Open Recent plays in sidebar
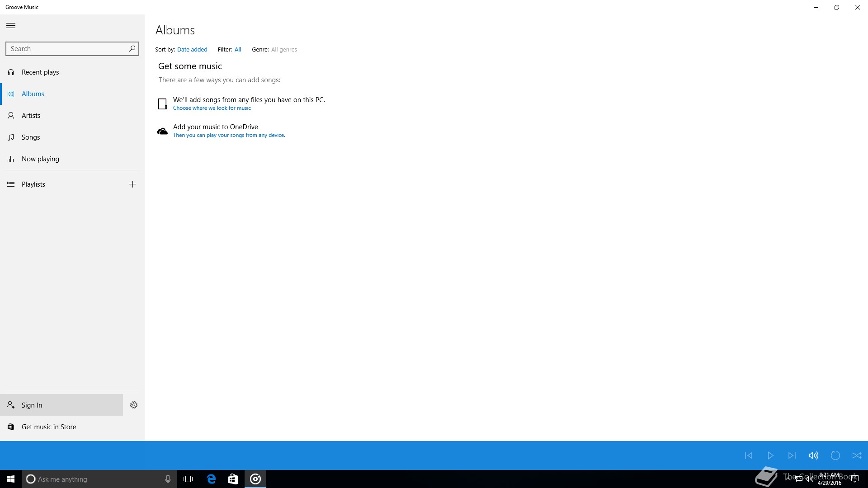This screenshot has height=488, width=868. click(72, 72)
